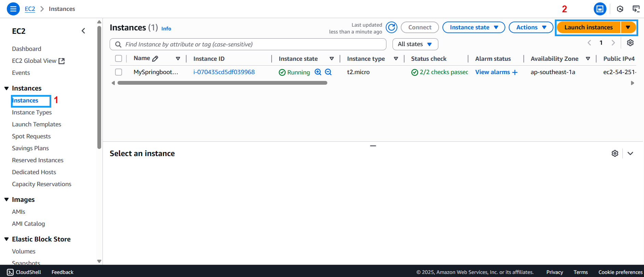Open Dashboard in the sidebar
Viewport: 644px width, 277px height.
[x=27, y=49]
